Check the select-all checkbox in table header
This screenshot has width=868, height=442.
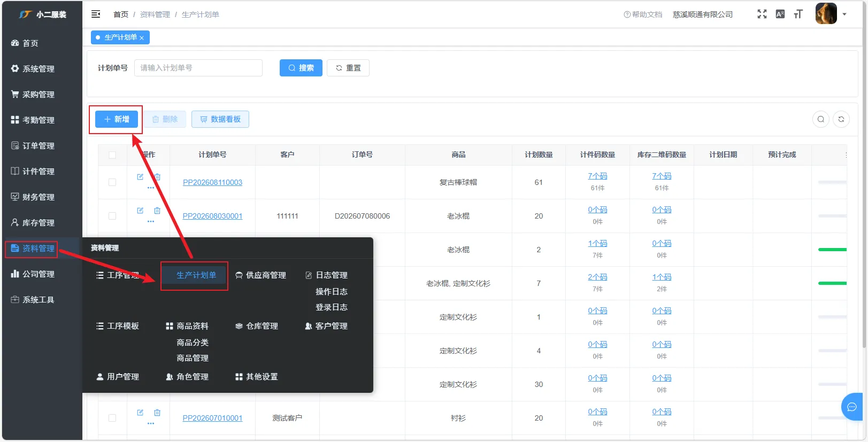click(112, 154)
